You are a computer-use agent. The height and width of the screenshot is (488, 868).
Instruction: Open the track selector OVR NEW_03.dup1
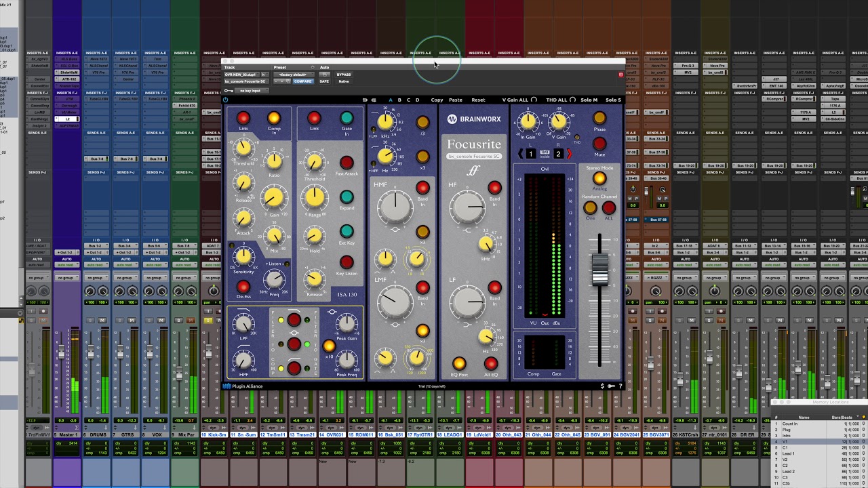[x=241, y=75]
